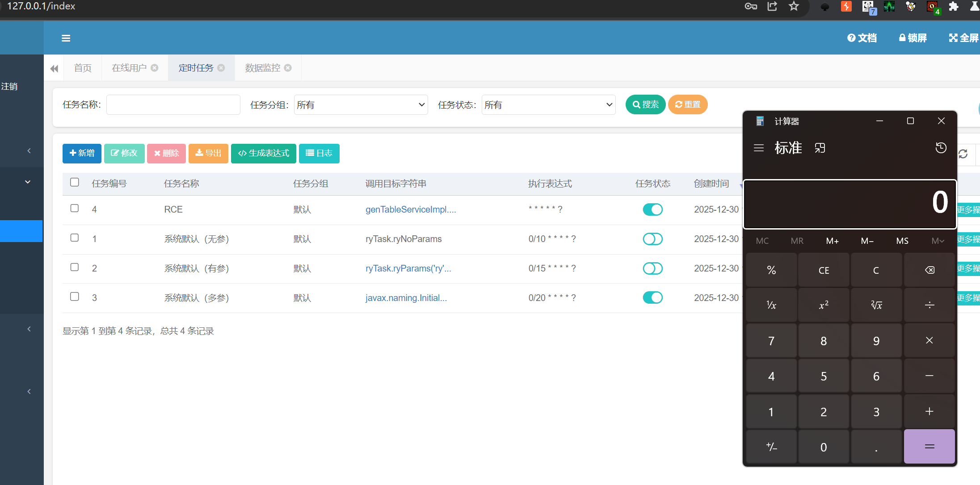The height and width of the screenshot is (485, 980).
Task: Close the 在线用户 tab
Action: [x=155, y=68]
